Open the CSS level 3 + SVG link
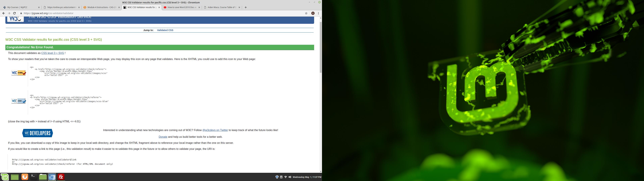Viewport: 644px width, 181px height. [52, 53]
